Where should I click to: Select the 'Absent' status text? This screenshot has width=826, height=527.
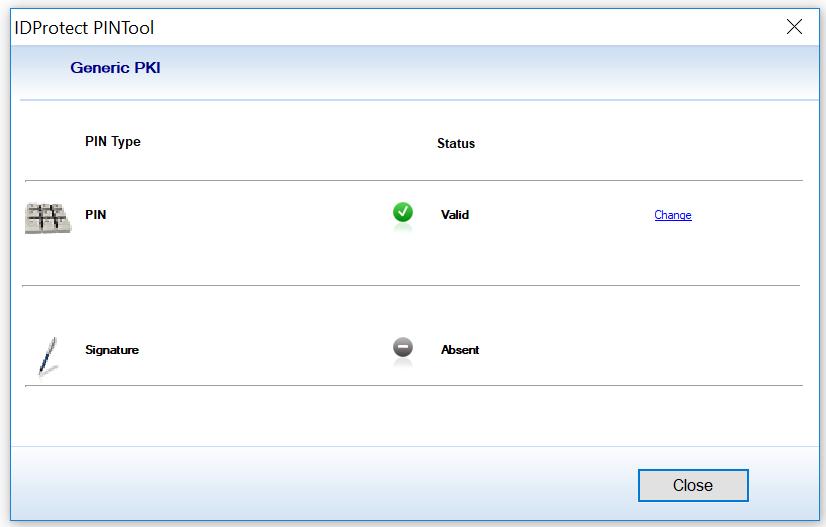point(460,350)
